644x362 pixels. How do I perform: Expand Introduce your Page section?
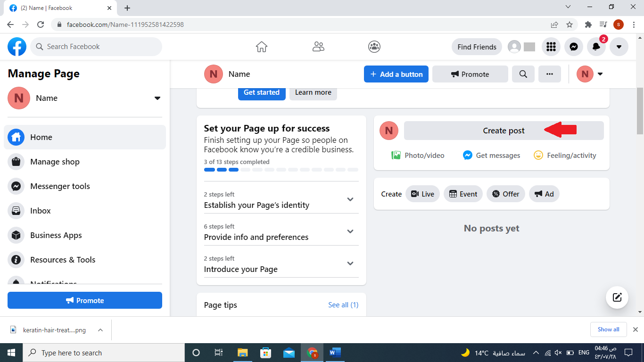point(281,264)
